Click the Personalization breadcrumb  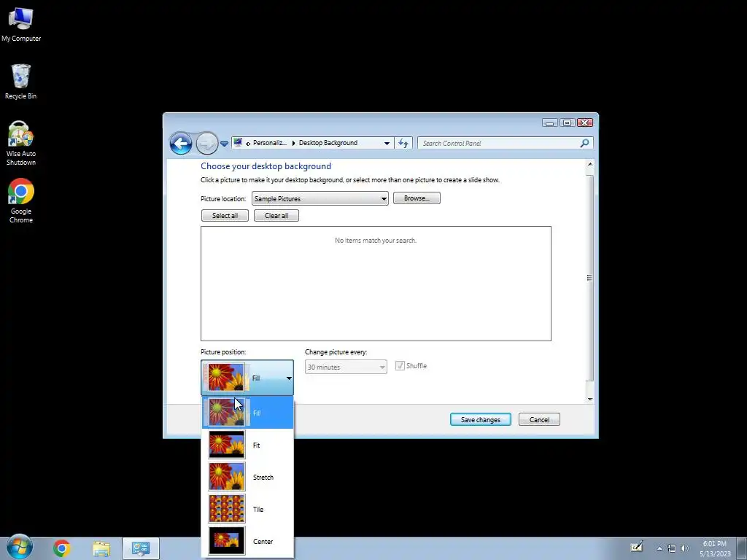pos(270,143)
